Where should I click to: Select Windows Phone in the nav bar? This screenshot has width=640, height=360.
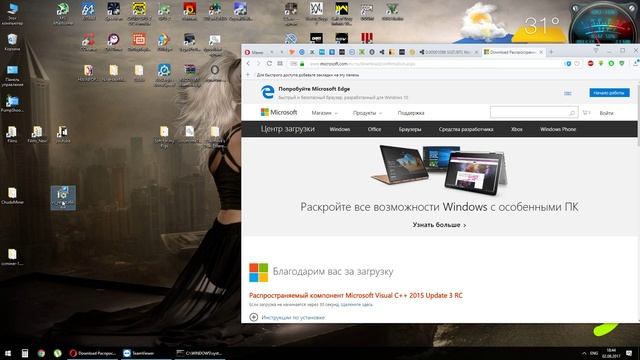(558, 129)
